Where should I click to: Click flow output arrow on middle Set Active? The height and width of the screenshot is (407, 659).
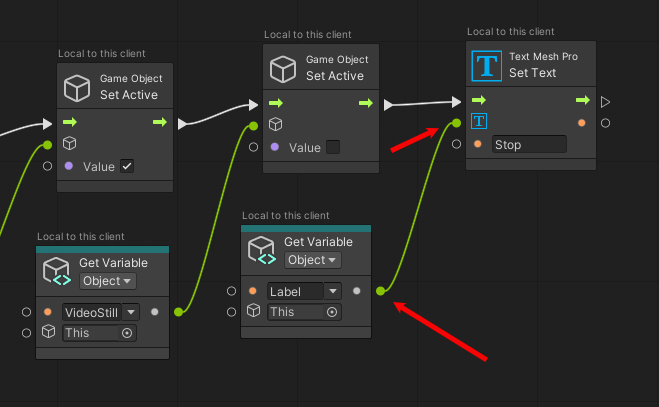coord(366,103)
